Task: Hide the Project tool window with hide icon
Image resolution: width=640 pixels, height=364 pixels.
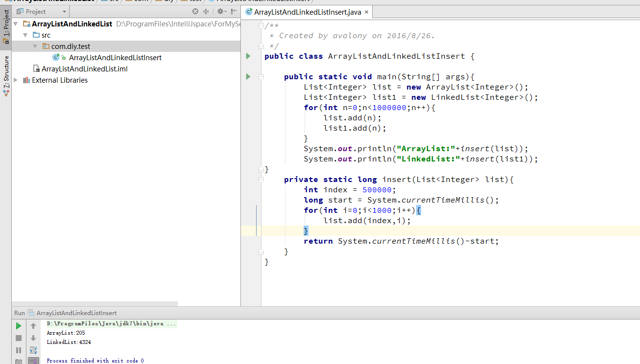Action: tap(234, 11)
